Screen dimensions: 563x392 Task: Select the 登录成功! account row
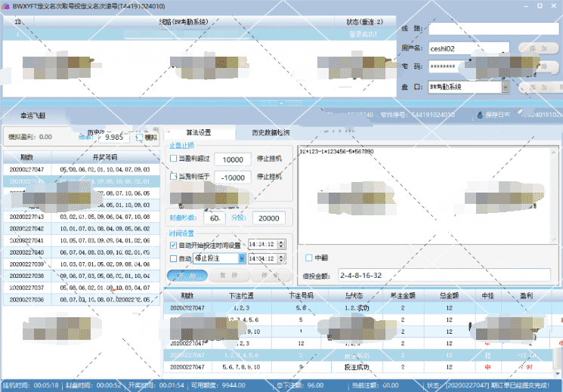tap(200, 35)
